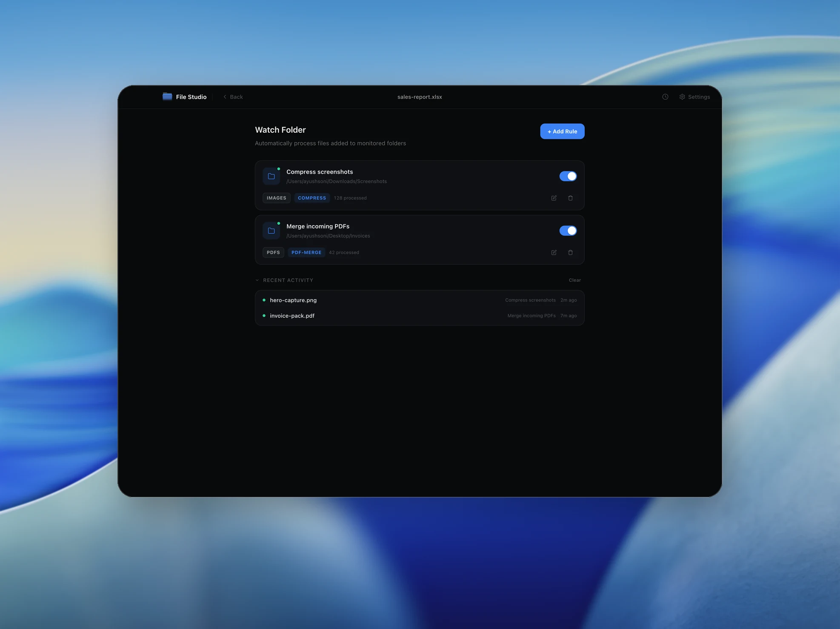This screenshot has height=629, width=840.
Task: Click the 7m ago timestamp
Action: click(569, 316)
